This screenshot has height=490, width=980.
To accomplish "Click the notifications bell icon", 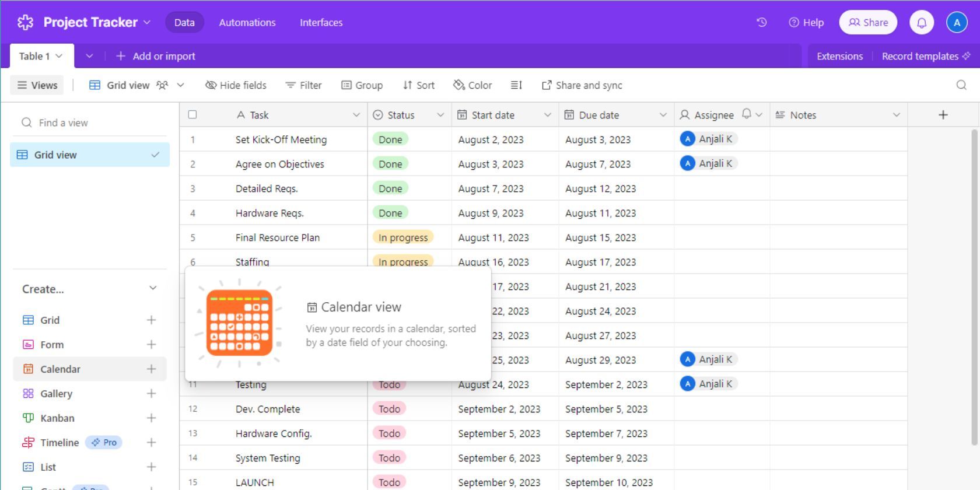I will coord(922,22).
